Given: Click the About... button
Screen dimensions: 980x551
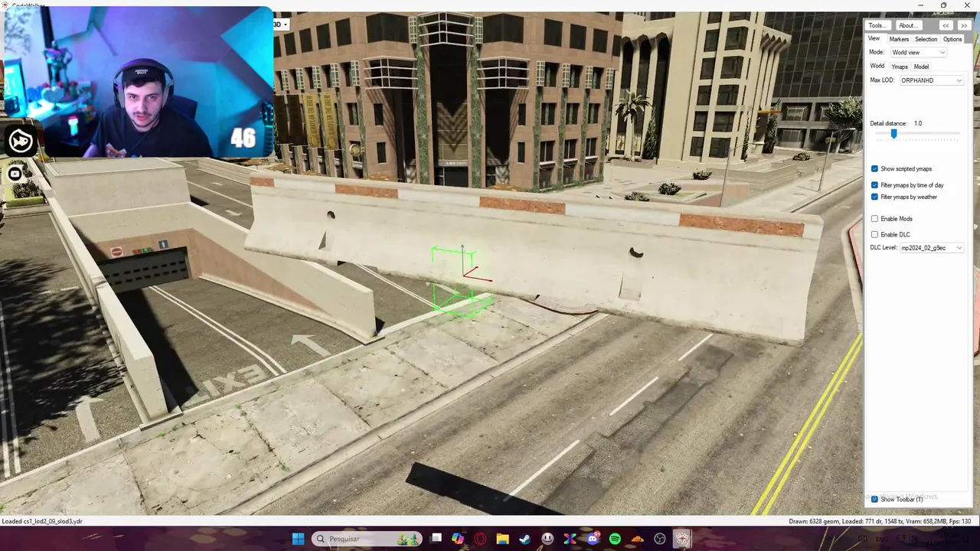Looking at the screenshot, I should [x=907, y=25].
